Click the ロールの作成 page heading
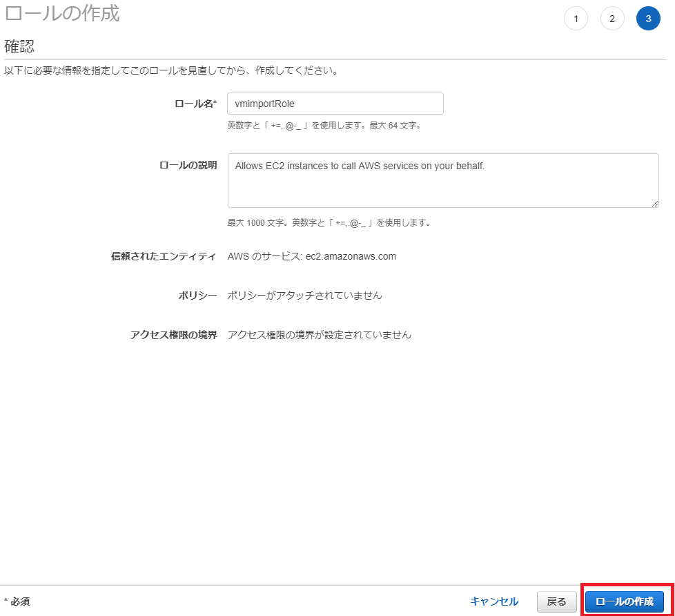The width and height of the screenshot is (675, 616). (62, 14)
